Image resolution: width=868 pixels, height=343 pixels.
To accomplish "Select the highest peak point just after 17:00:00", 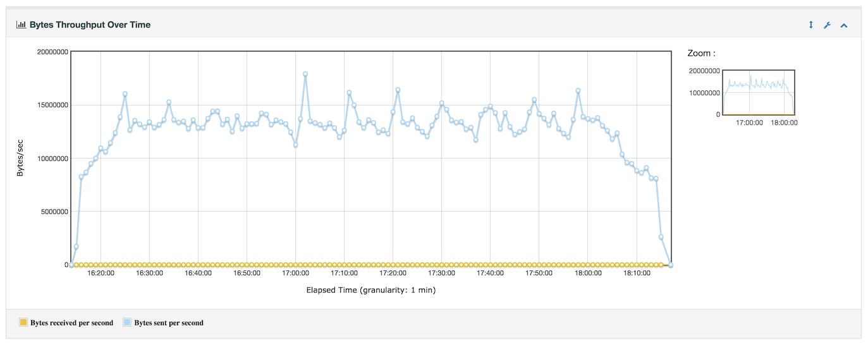I will (x=305, y=74).
